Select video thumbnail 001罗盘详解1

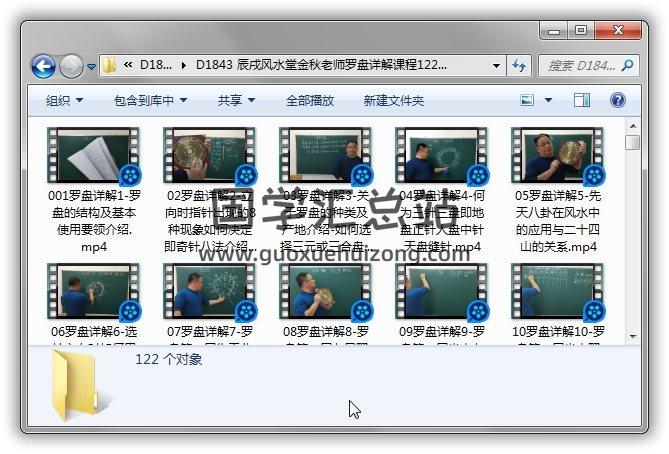point(94,156)
